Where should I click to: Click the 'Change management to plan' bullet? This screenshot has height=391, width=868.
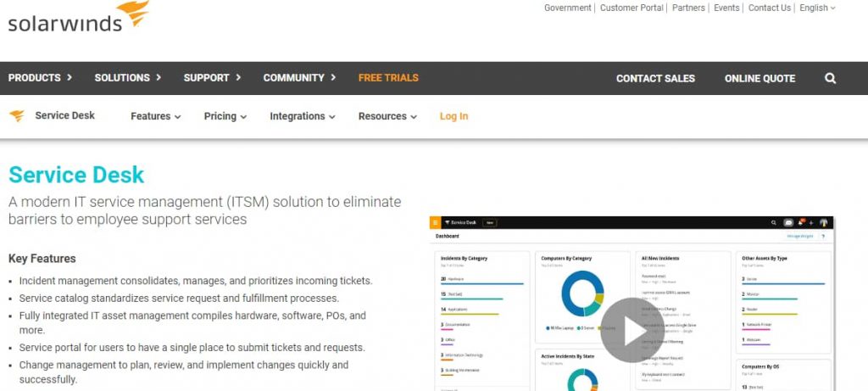click(184, 372)
